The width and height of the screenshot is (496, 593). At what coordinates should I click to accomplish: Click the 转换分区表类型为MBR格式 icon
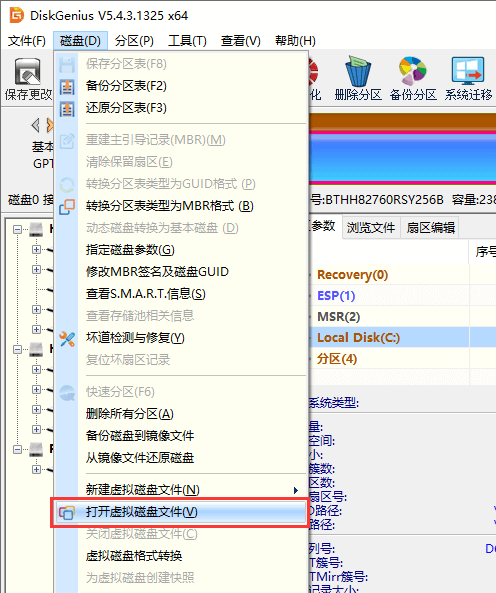click(x=67, y=206)
